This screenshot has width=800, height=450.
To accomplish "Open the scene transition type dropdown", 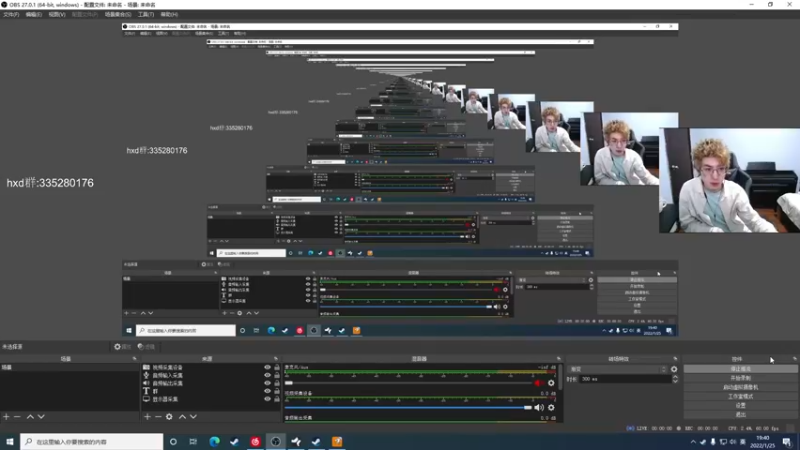I will pyautogui.click(x=618, y=369).
